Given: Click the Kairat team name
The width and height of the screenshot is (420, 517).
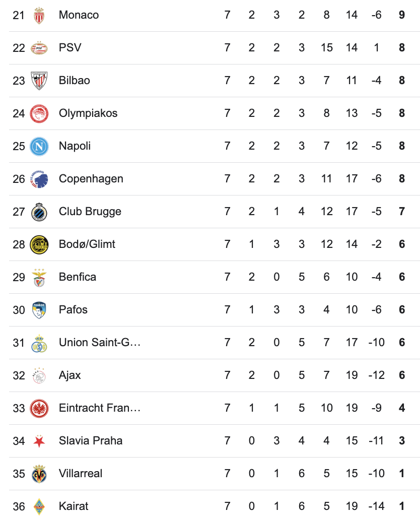Looking at the screenshot, I should [74, 506].
